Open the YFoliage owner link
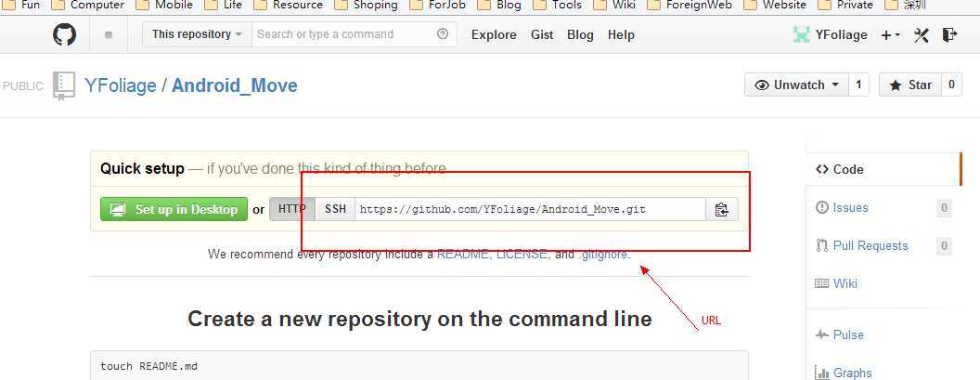The height and width of the screenshot is (380, 980). (121, 85)
